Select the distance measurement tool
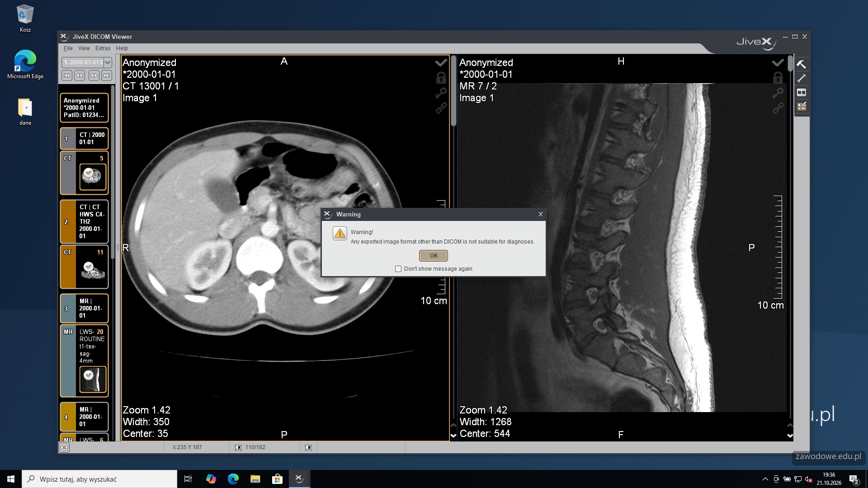Viewport: 868px width, 488px height. tap(801, 78)
